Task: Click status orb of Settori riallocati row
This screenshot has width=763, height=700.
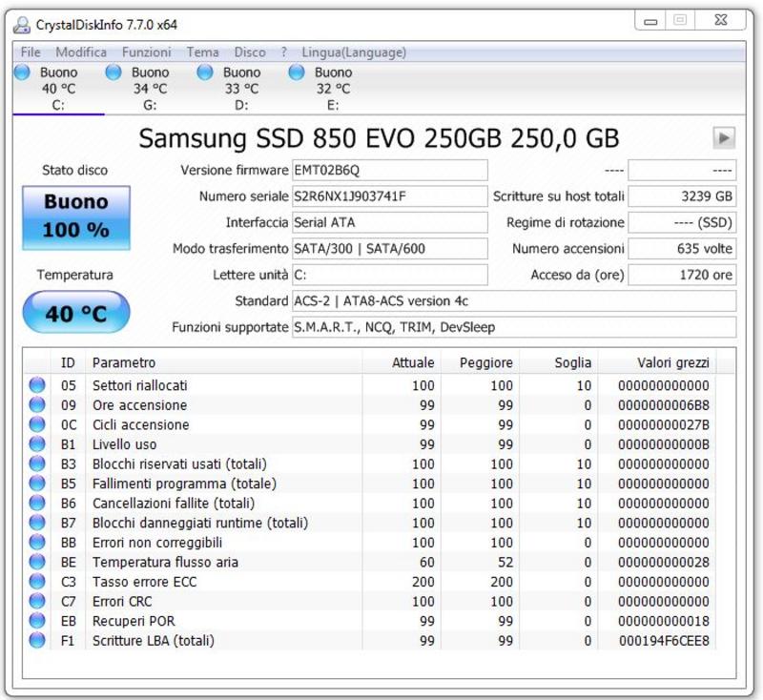Action: pyautogui.click(x=37, y=384)
